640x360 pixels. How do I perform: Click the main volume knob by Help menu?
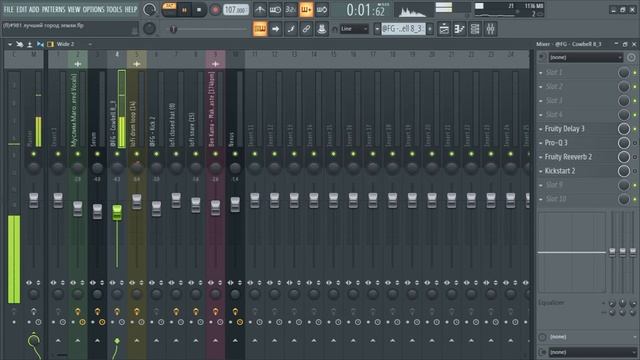(149, 9)
